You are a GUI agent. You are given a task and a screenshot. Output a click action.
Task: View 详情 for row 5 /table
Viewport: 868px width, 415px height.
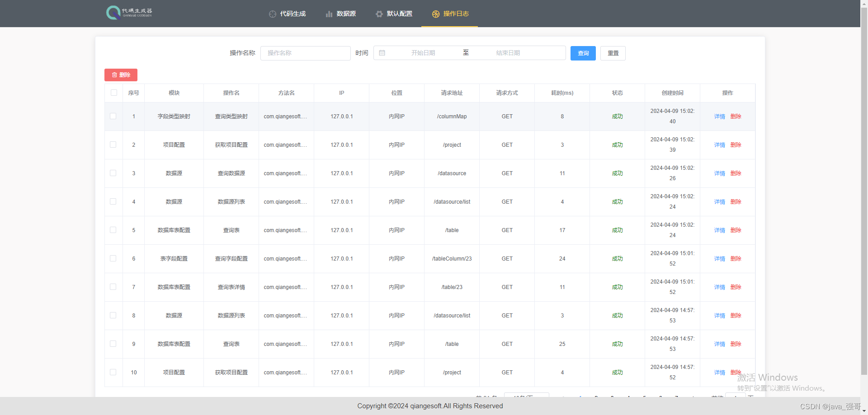coord(720,230)
